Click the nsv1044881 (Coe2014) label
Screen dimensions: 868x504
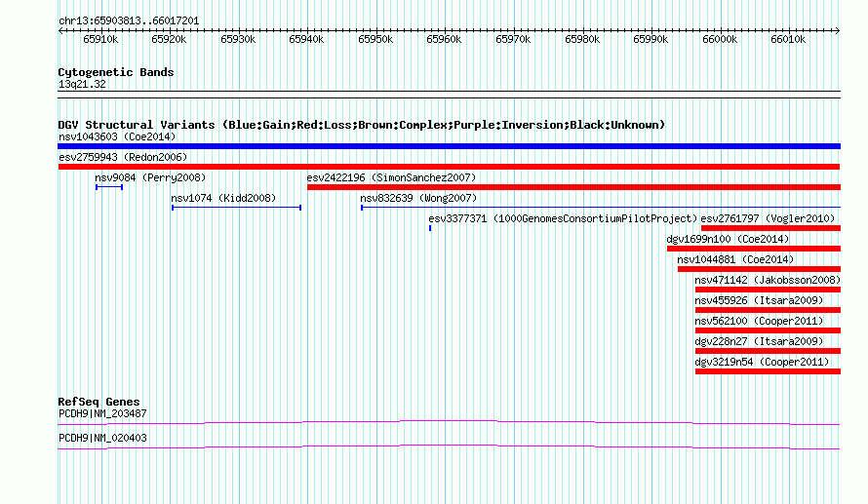(x=735, y=259)
